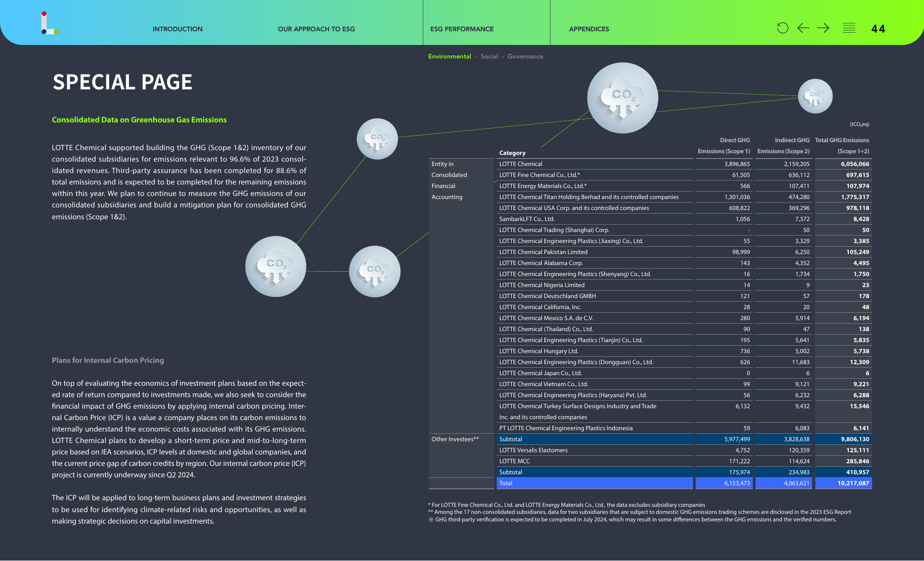This screenshot has width=924, height=561.
Task: Select the ESG PERFORMANCE tab
Action: [x=462, y=29]
